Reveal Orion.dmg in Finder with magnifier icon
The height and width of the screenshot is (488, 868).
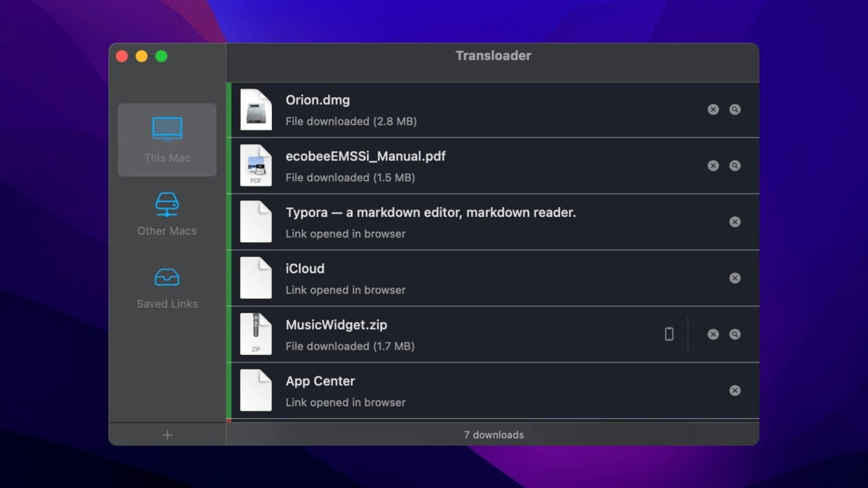[735, 109]
